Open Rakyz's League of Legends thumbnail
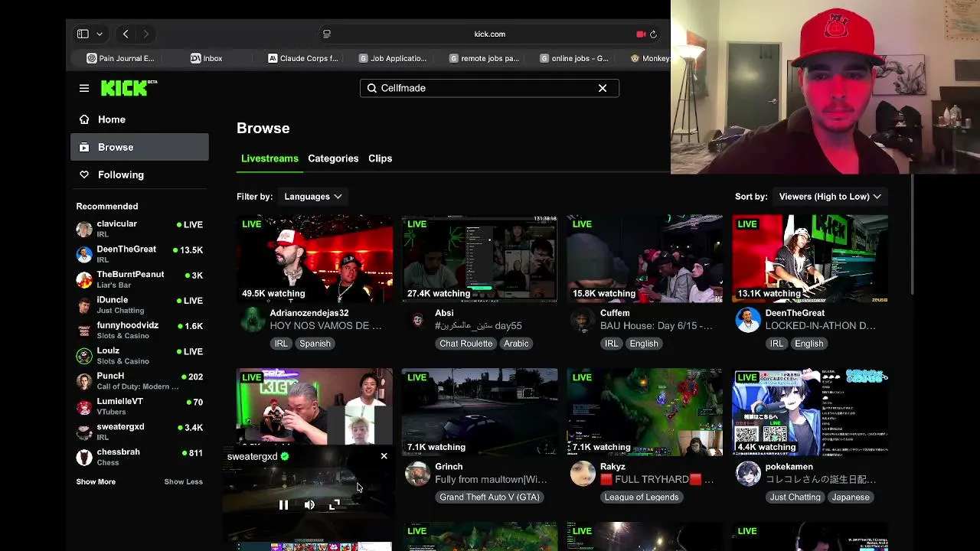 [645, 412]
